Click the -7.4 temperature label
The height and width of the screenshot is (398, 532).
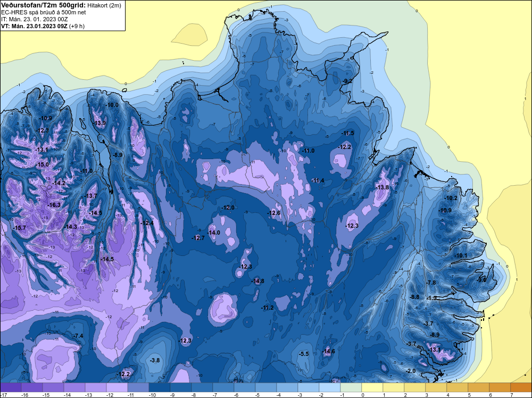point(78,336)
